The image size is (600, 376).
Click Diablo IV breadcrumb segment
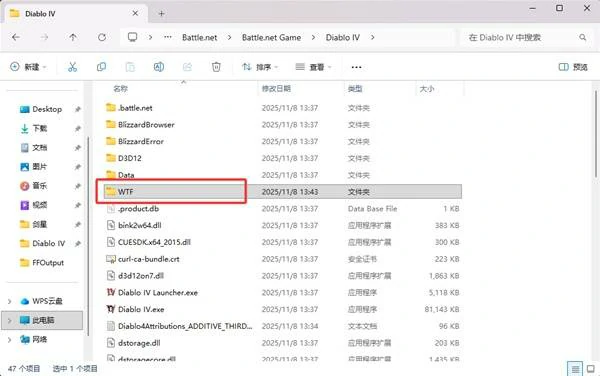[x=342, y=37]
